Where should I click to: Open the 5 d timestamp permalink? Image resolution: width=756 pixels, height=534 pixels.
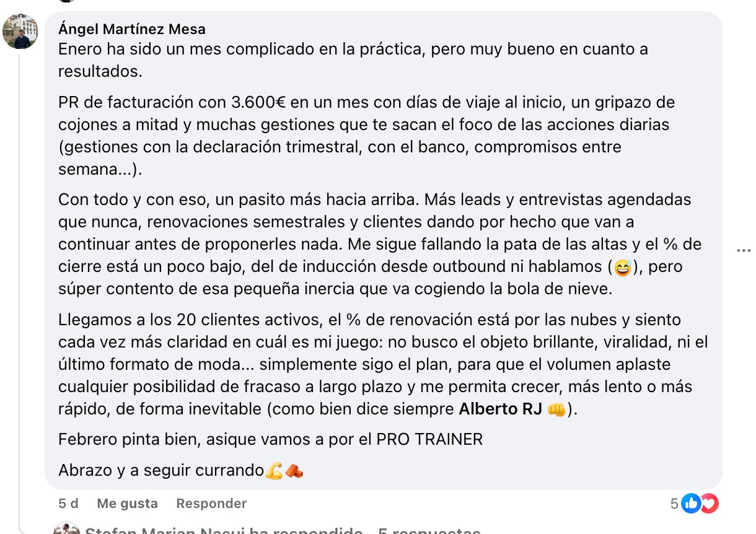pyautogui.click(x=68, y=504)
